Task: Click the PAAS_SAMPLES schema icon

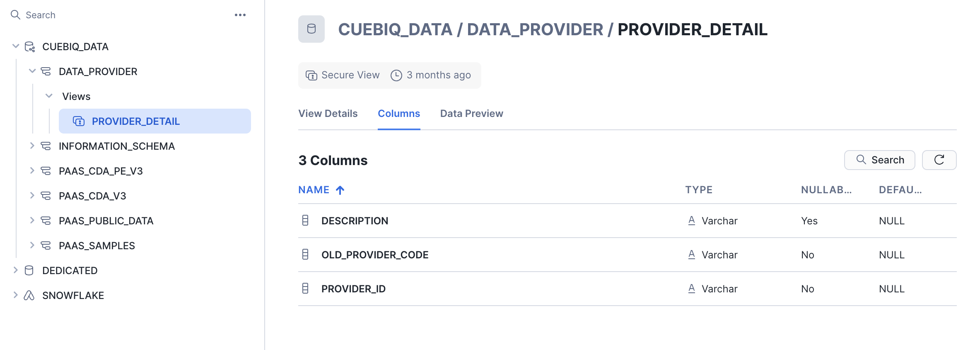Action: pyautogui.click(x=46, y=245)
